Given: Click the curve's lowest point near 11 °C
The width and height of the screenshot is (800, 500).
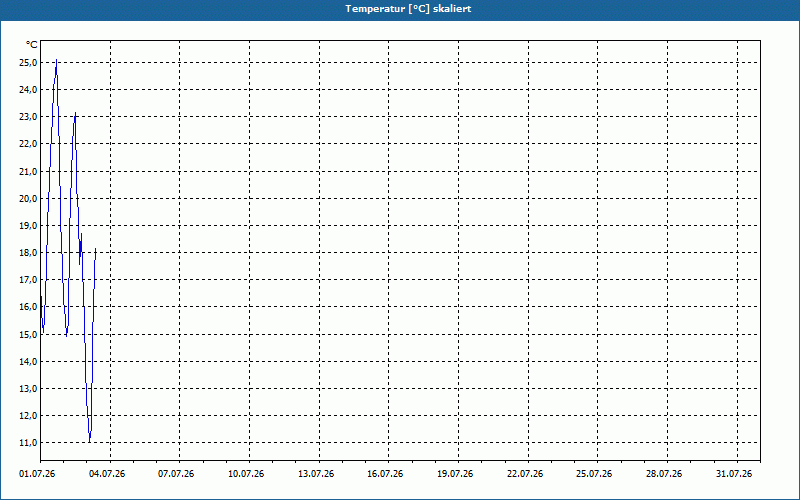Looking at the screenshot, I should [x=90, y=441].
